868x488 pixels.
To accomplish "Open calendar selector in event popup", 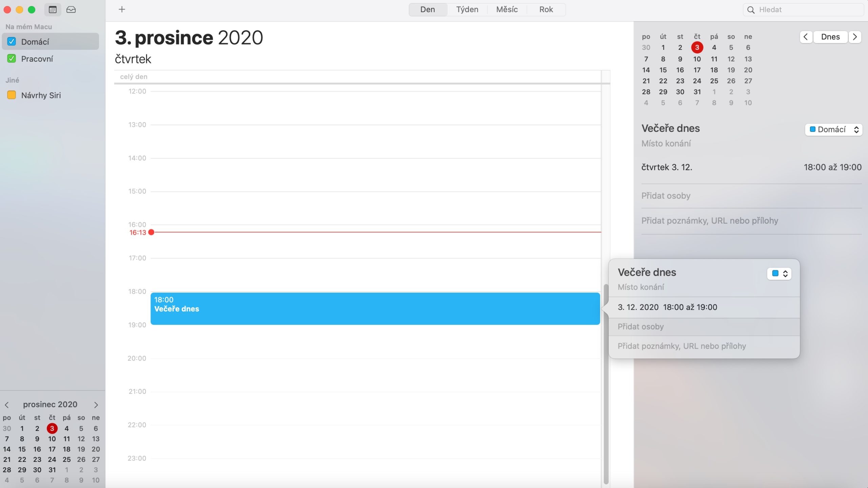I will pos(779,273).
